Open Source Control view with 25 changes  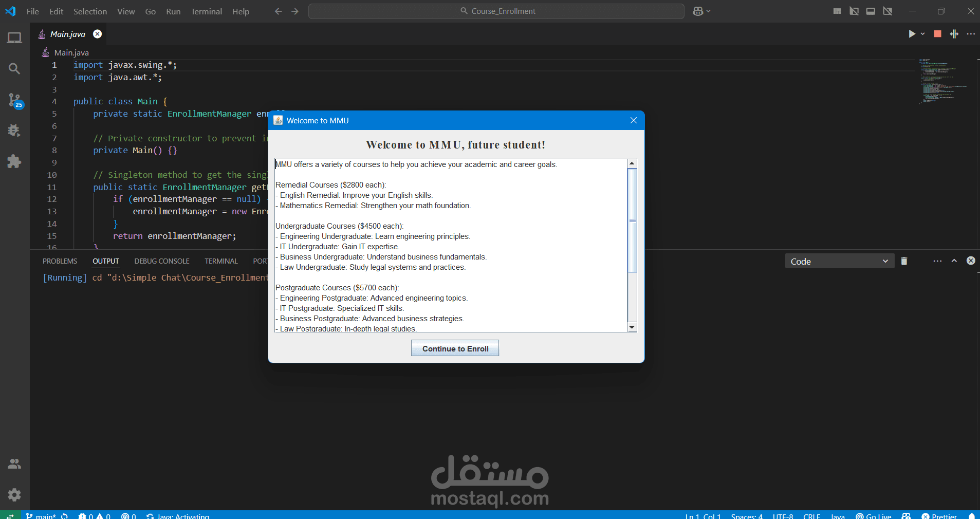click(x=15, y=100)
